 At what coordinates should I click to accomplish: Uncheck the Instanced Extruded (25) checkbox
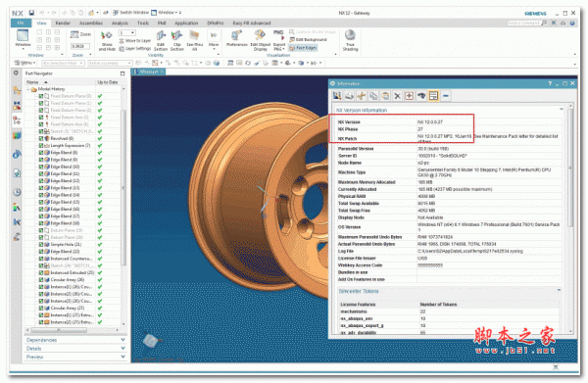coord(41,272)
